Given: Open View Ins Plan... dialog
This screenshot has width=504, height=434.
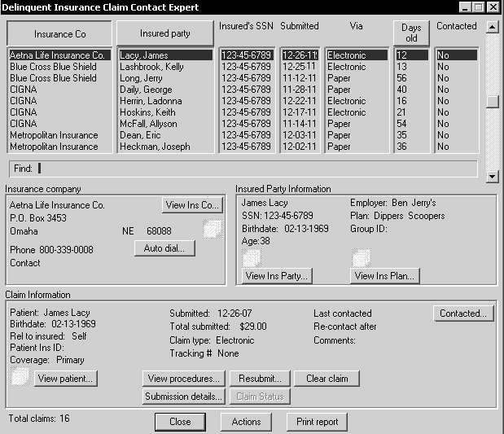Looking at the screenshot, I should point(385,276).
